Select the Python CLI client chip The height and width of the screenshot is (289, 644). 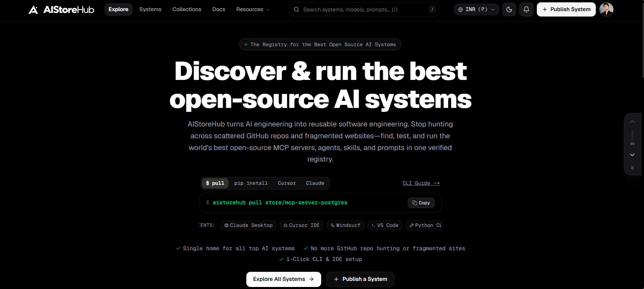click(x=424, y=225)
